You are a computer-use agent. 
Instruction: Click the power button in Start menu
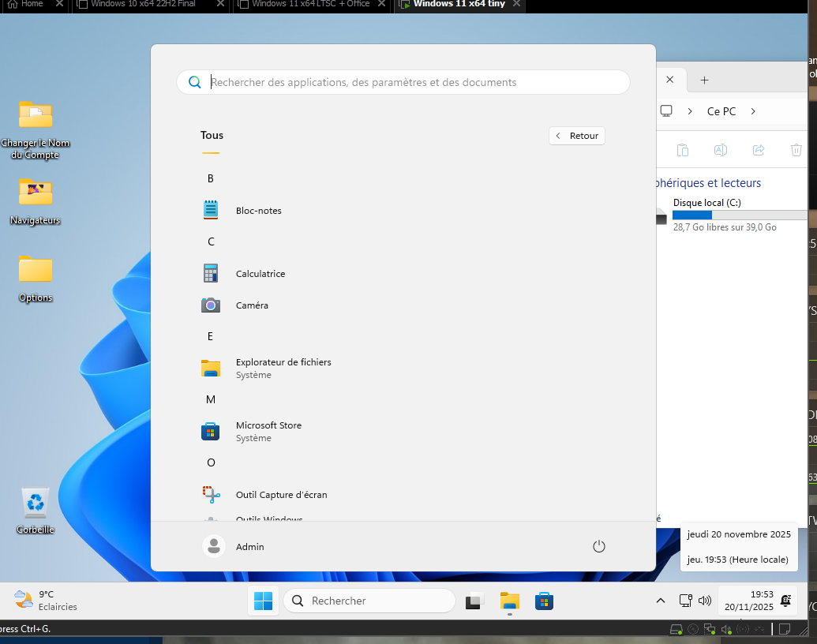coord(598,546)
